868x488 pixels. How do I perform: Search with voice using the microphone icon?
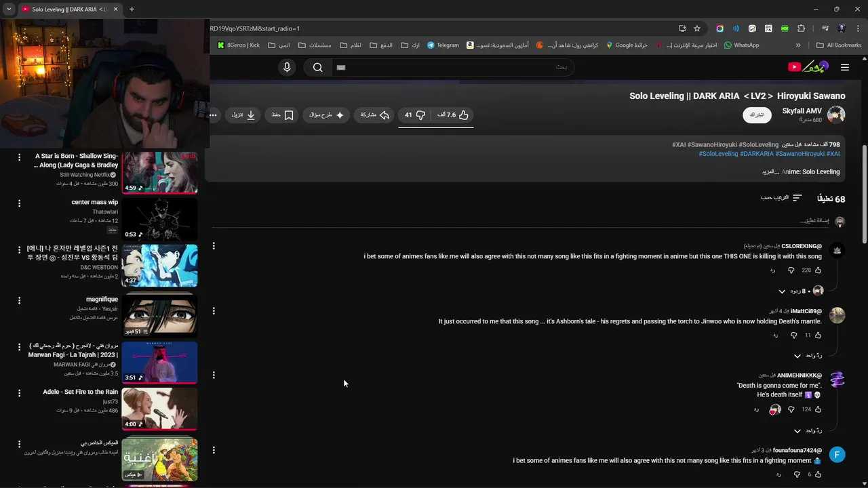(287, 67)
